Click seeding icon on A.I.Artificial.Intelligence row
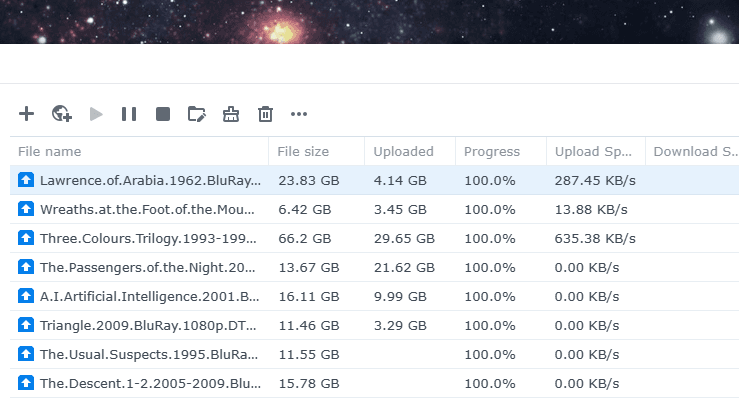 26,296
